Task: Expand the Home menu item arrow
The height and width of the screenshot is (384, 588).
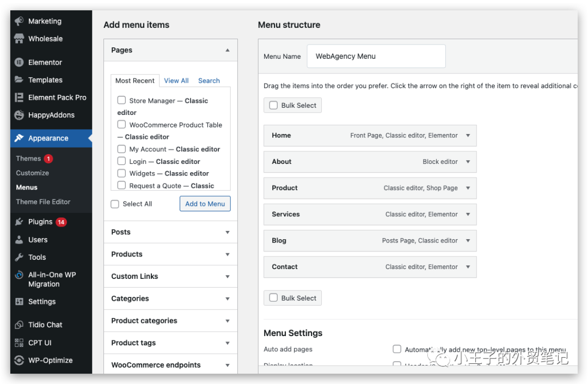Action: (x=468, y=136)
